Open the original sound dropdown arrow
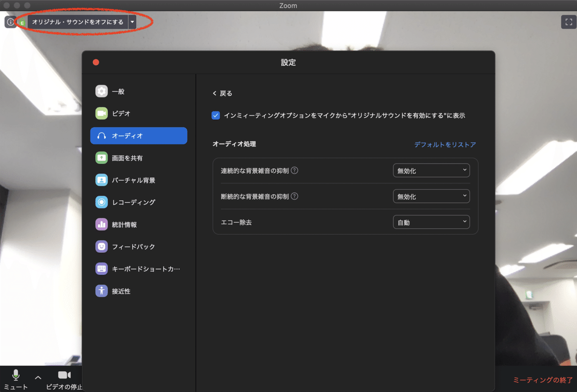The width and height of the screenshot is (577, 392). coord(132,22)
